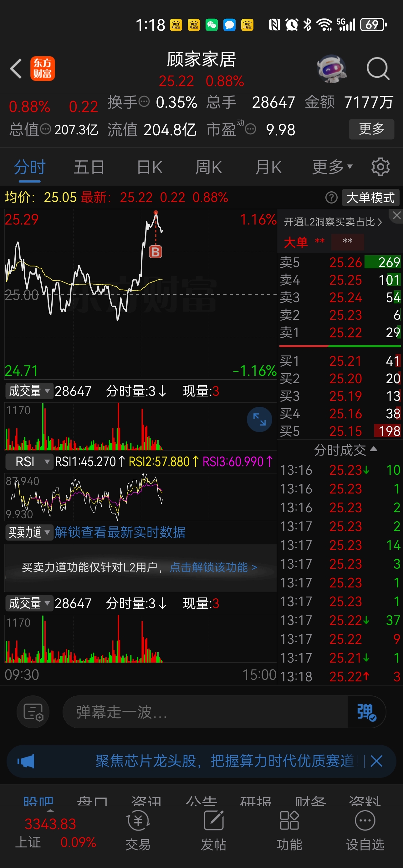Tap 弹幕走一波 input field
403x868 pixels.
205,712
